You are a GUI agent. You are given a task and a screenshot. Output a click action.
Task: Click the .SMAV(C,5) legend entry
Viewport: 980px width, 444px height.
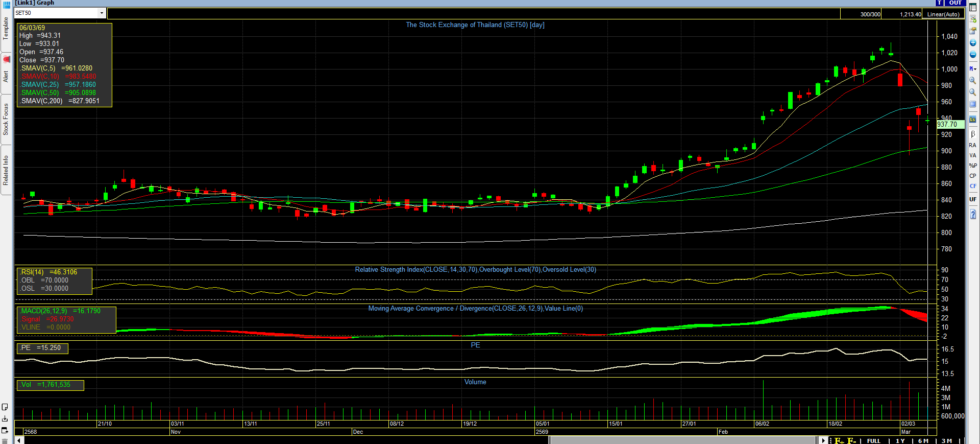click(56, 68)
